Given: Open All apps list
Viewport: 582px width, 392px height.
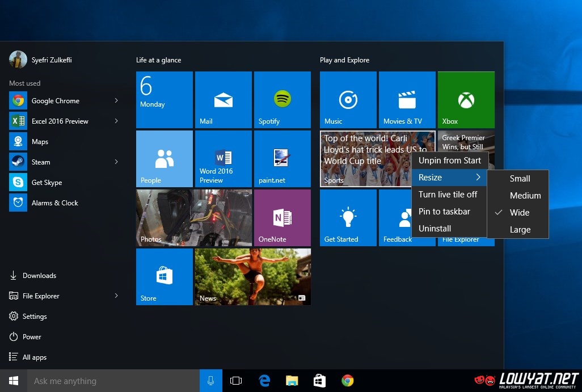Looking at the screenshot, I should tap(34, 357).
